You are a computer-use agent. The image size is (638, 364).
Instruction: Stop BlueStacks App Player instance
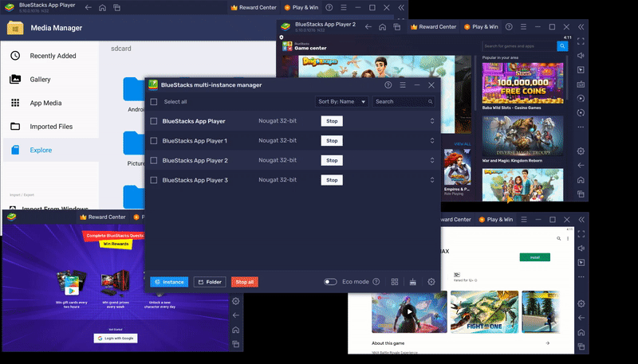click(x=332, y=121)
